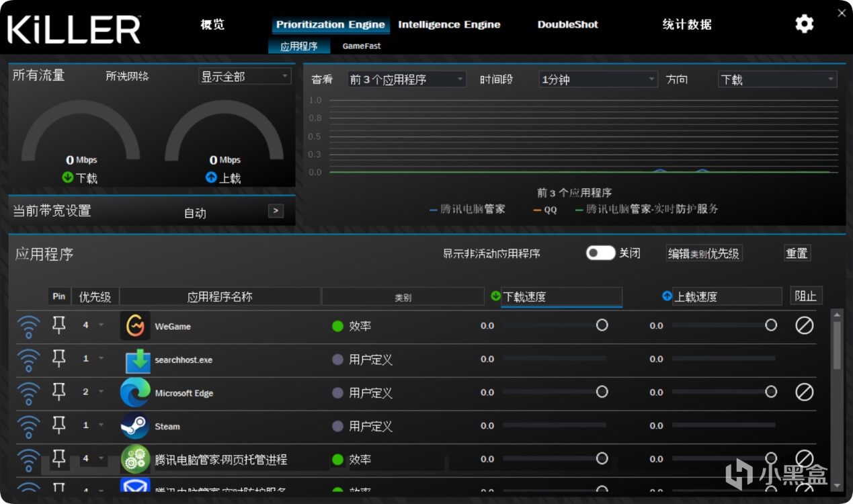Viewport: 853px width, 504px height.
Task: Pin the searchhost.exe application
Action: point(59,359)
